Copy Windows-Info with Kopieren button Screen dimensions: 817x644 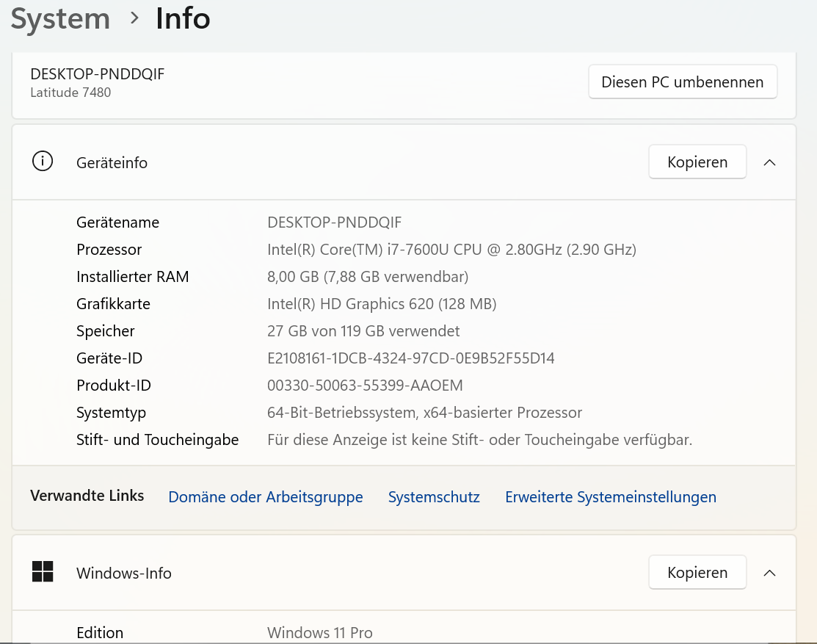pos(697,573)
